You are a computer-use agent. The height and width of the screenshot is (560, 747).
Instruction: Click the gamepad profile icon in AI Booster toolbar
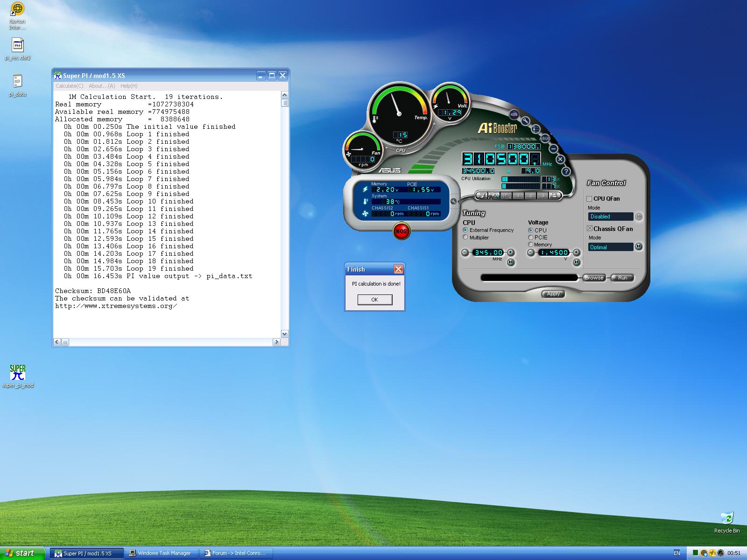(494, 196)
